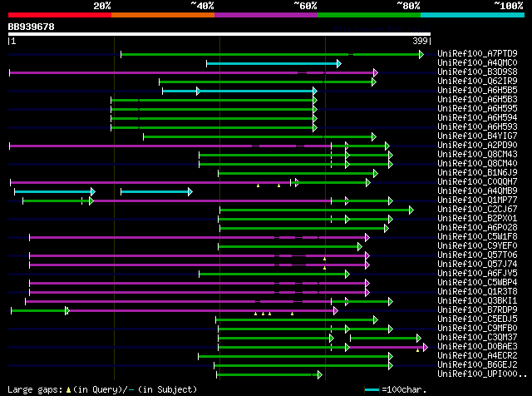This screenshot has width=532, height=396.
Task: Click the green alignment bar for A7PTD9
Action: pos(270,54)
